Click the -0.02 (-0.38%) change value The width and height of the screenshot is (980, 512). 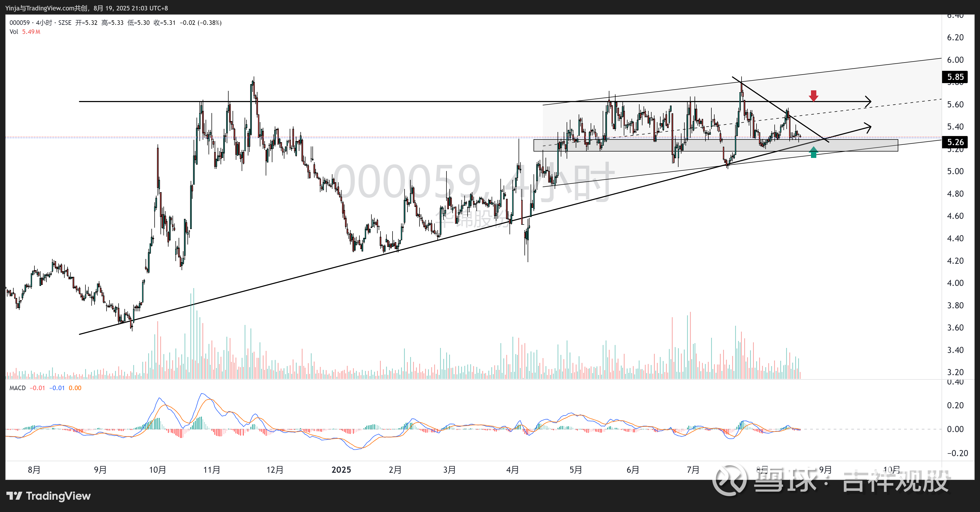click(201, 23)
